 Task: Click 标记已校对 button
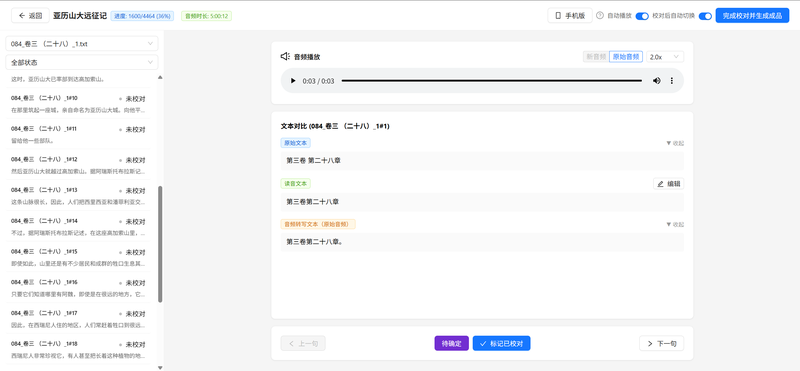[502, 343]
